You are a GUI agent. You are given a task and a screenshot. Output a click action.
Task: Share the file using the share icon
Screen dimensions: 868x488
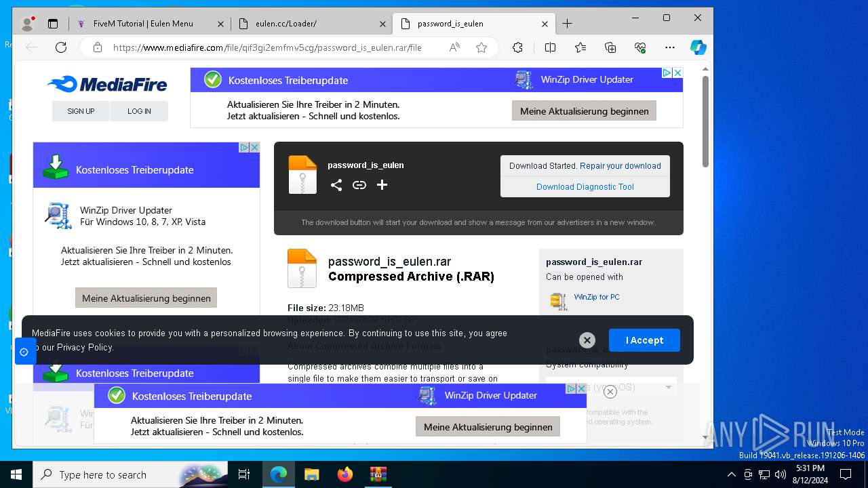click(x=336, y=185)
